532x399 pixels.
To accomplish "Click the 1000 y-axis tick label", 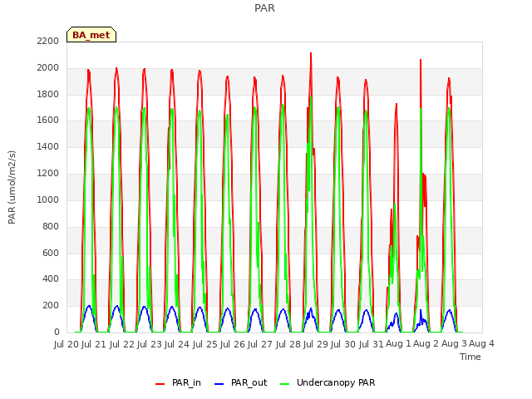I will click(48, 199).
